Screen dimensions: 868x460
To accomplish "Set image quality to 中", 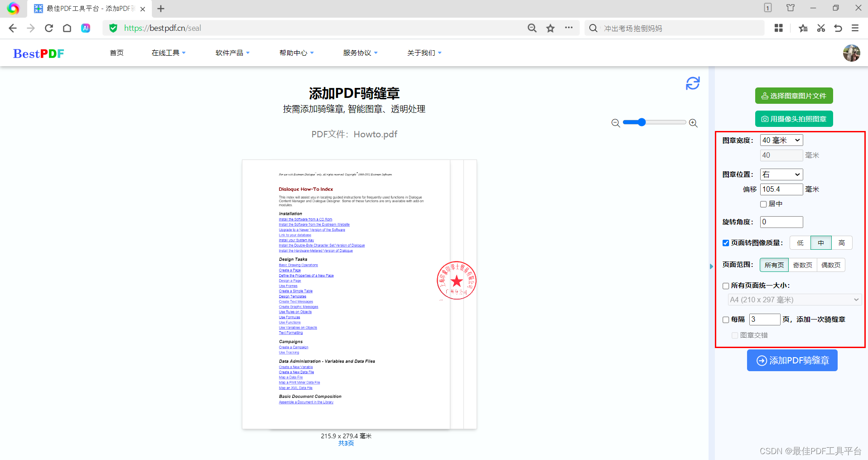I will [821, 243].
